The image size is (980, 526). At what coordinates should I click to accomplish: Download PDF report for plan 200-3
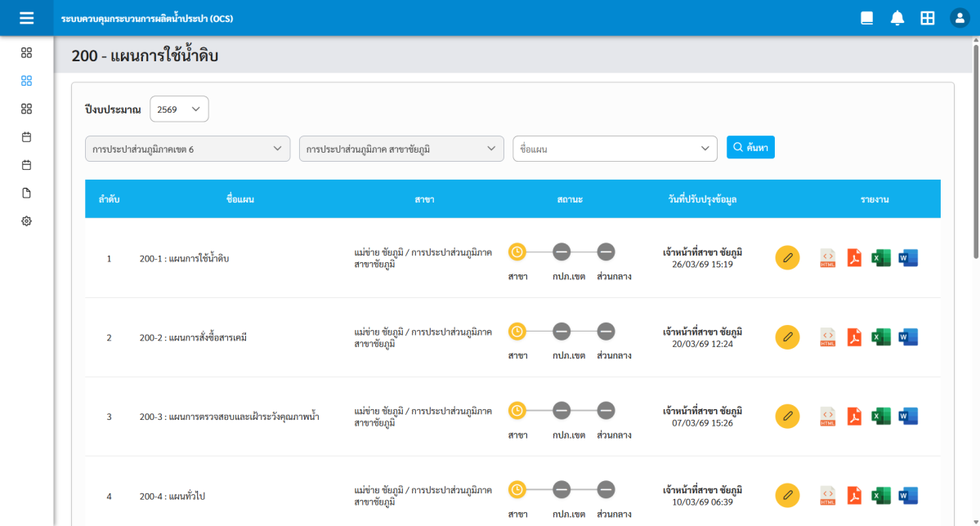(854, 416)
